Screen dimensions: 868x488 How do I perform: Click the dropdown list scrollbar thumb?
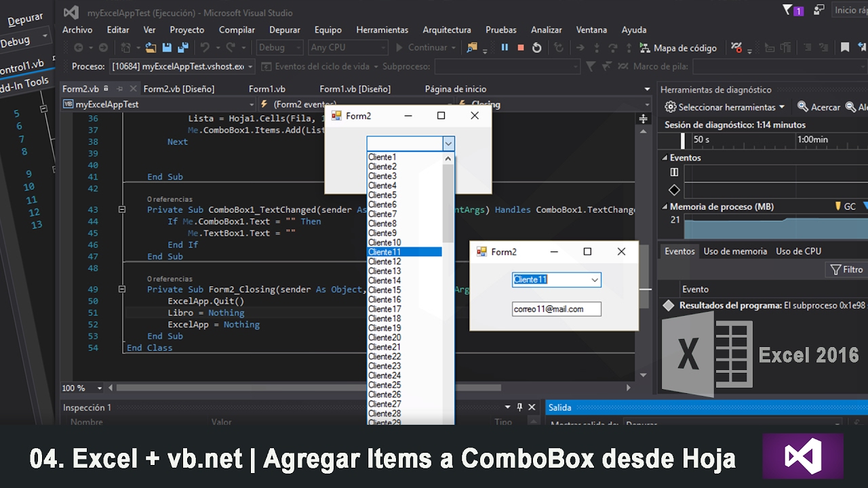click(x=448, y=204)
